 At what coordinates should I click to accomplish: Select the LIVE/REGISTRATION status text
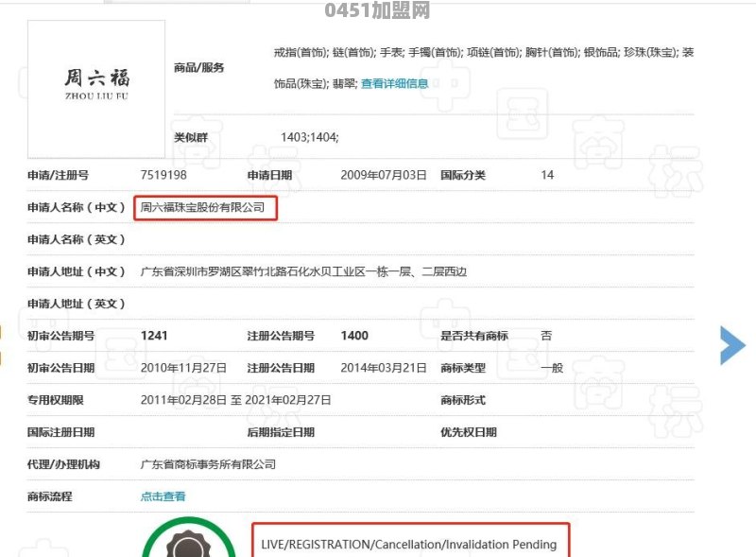tap(409, 545)
